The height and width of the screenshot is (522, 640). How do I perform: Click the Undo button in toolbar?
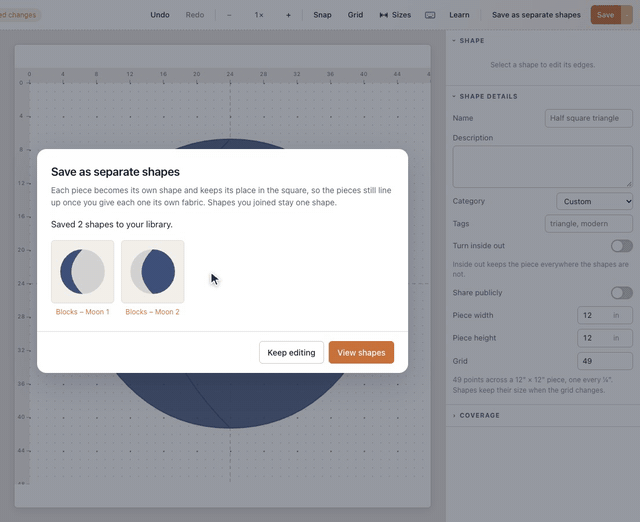pos(160,15)
